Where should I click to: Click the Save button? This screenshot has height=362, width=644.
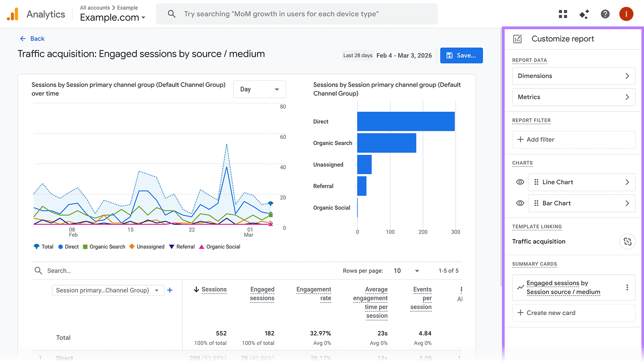pyautogui.click(x=461, y=55)
